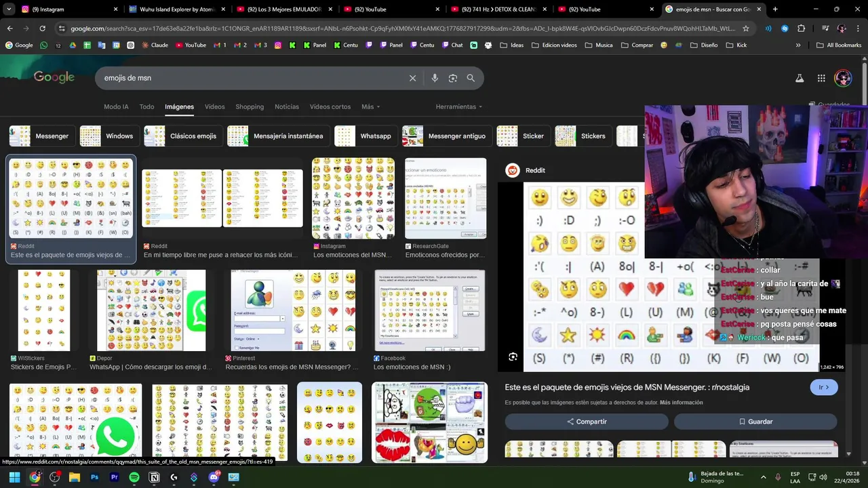Switch to Shopping results tab

click(x=250, y=106)
